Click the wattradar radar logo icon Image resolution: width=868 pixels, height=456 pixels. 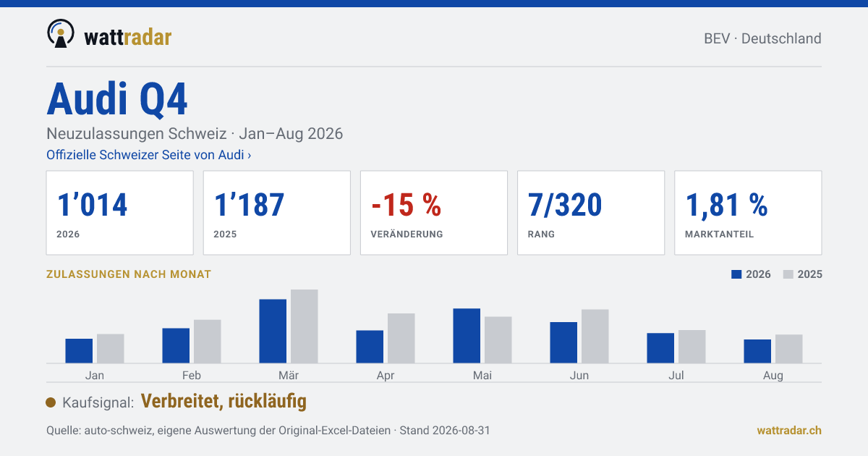coord(61,34)
